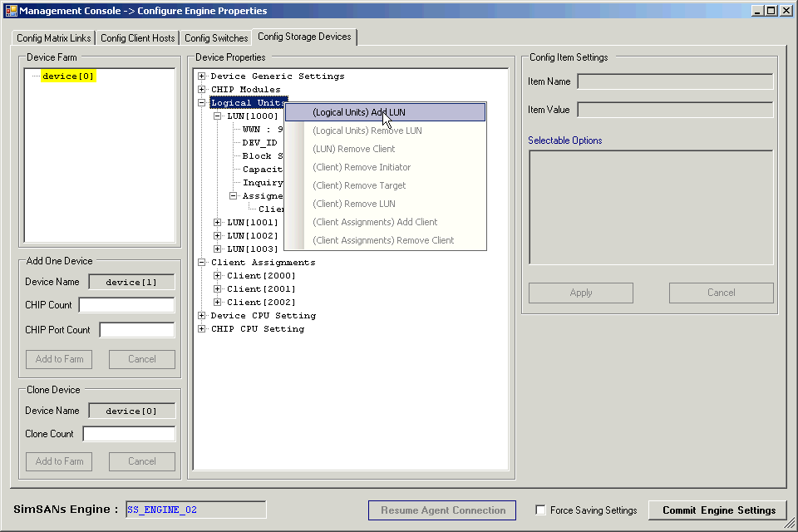Select the DEV_ID item under LUN[1000]
Viewport: 798px width, 532px height.
[259, 142]
